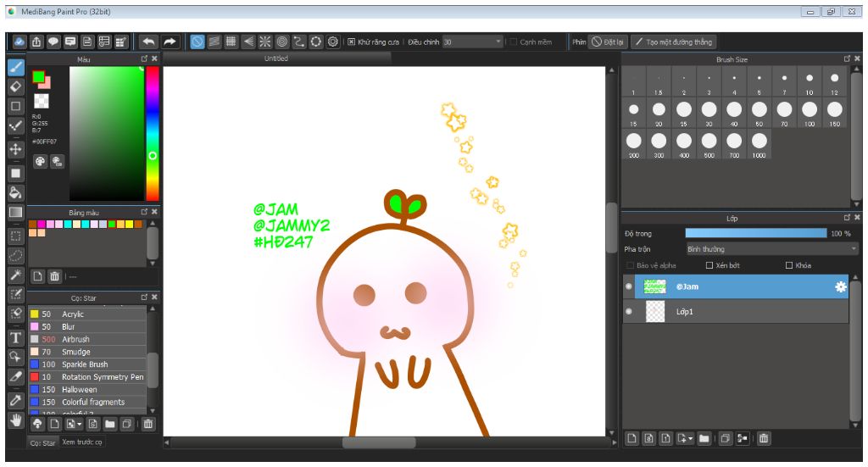
Task: Select Lớp1 layer thumbnail
Action: click(x=655, y=312)
